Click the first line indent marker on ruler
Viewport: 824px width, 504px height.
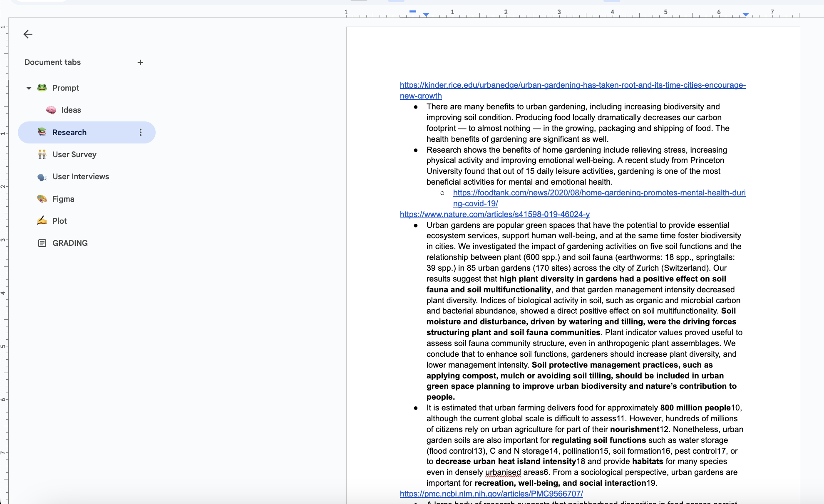point(413,11)
